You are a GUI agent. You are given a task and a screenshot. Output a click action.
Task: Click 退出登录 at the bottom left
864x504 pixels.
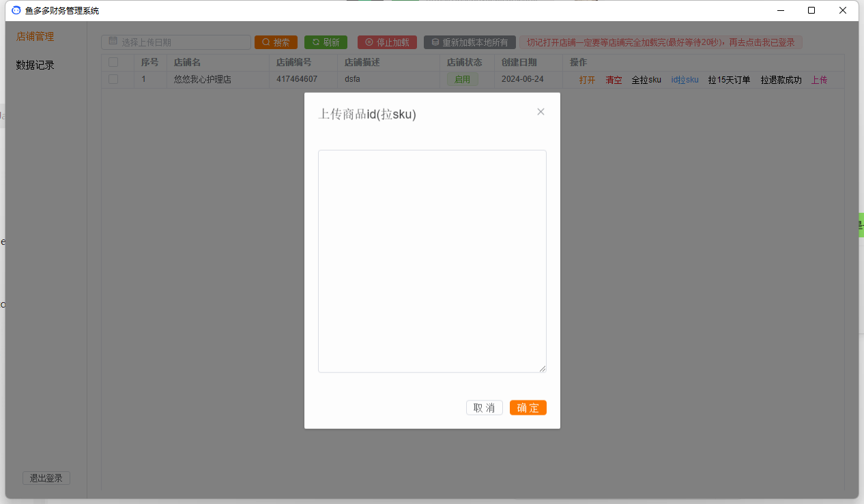pos(46,478)
